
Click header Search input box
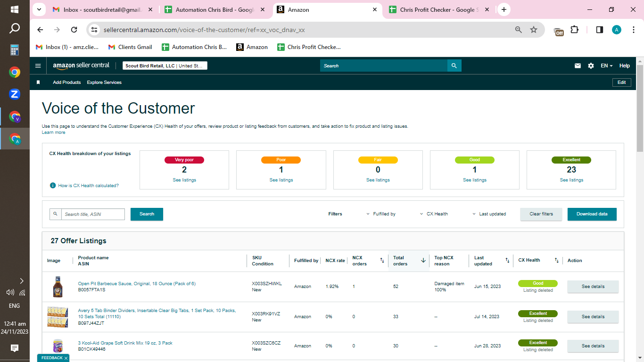point(384,66)
